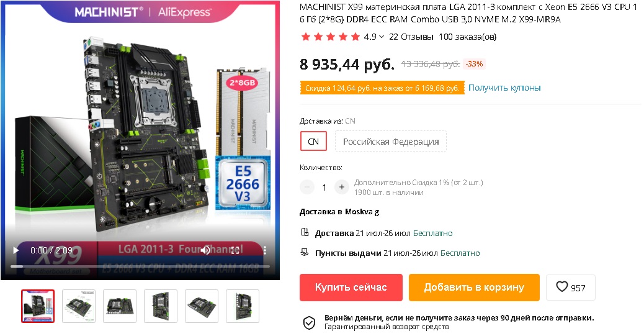Click the Купить сейчас button
This screenshot has height=336, width=644.
click(351, 287)
